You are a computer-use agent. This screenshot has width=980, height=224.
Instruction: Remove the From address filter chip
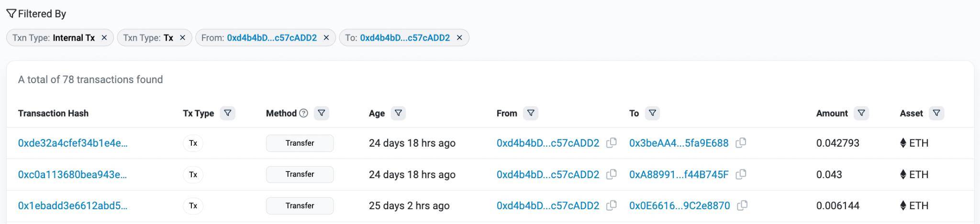(x=326, y=38)
